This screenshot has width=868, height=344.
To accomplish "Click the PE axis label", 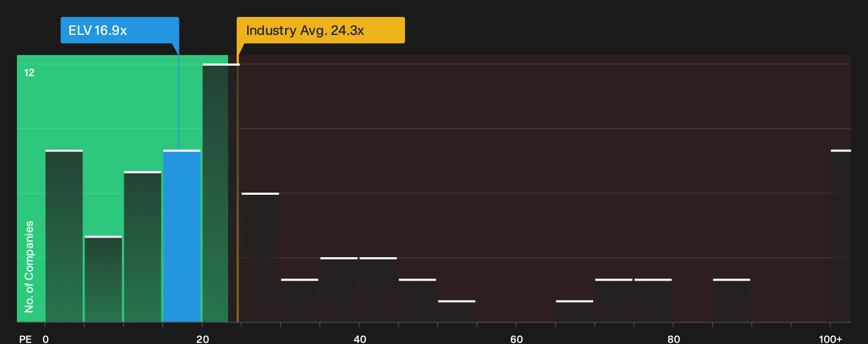I will pyautogui.click(x=25, y=339).
